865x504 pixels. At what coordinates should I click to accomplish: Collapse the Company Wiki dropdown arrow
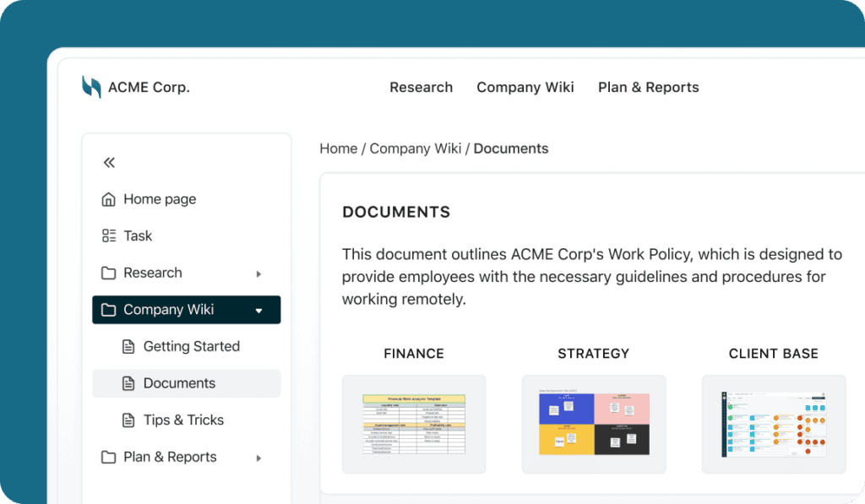tap(258, 311)
